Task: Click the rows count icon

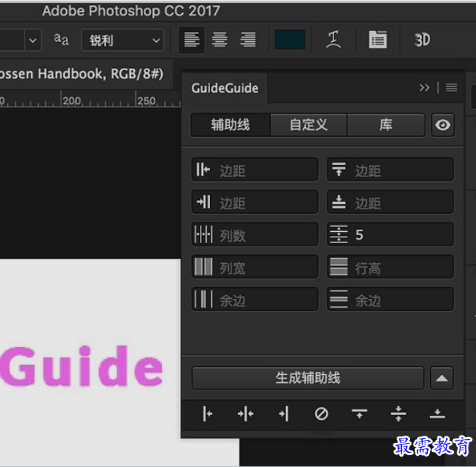Action: pos(339,234)
